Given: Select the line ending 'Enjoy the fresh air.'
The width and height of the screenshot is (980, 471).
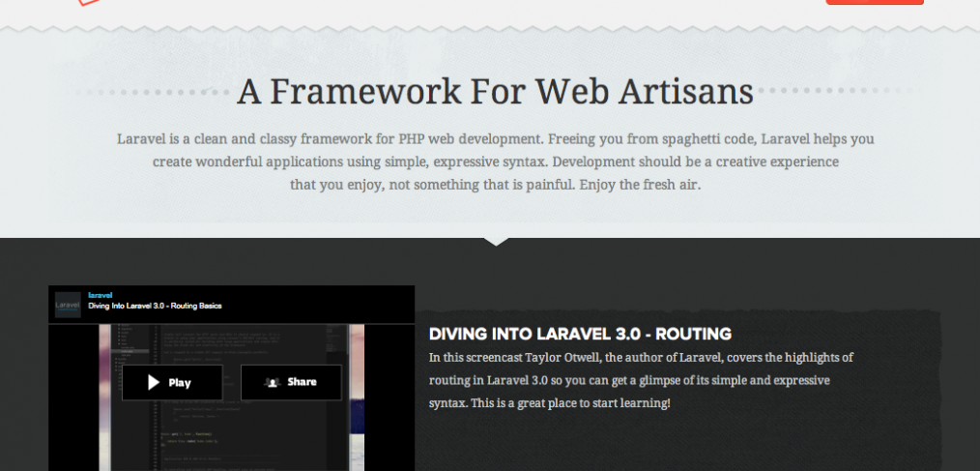Looking at the screenshot, I should [495, 186].
